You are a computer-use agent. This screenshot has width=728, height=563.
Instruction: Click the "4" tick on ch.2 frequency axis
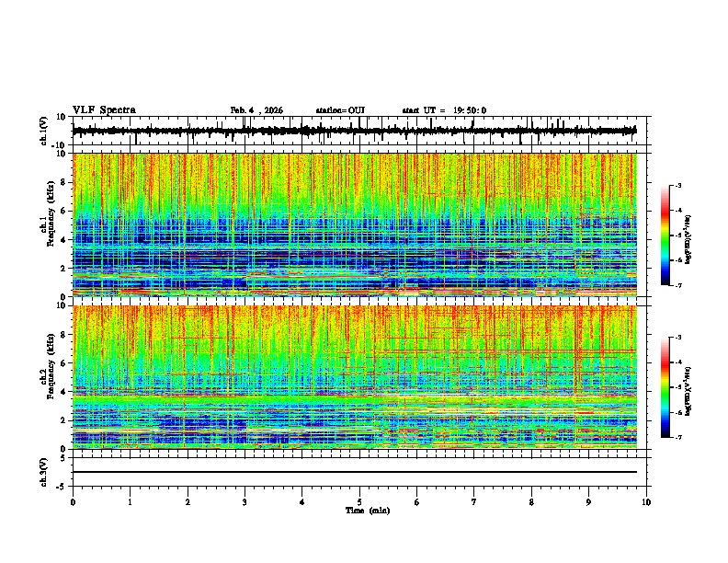(x=63, y=392)
